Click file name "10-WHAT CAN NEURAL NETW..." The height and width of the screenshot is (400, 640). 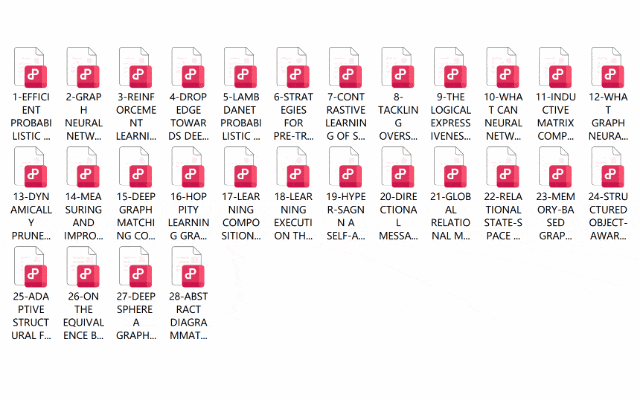pyautogui.click(x=503, y=116)
